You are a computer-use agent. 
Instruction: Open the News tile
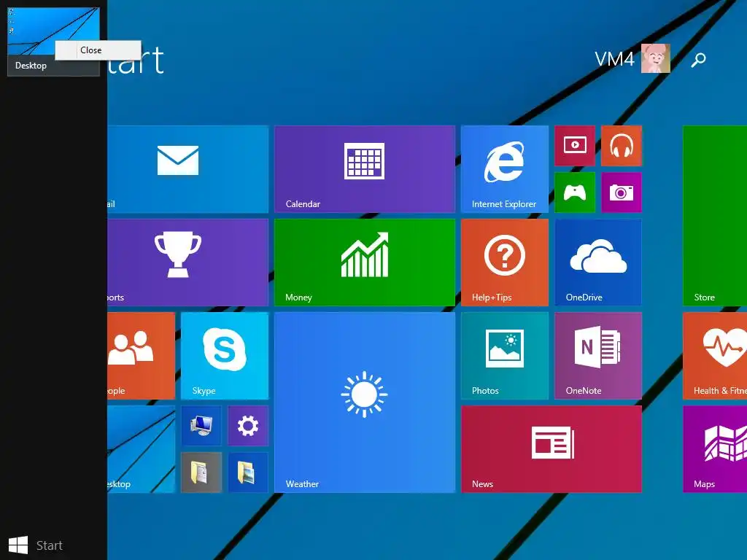(x=551, y=449)
